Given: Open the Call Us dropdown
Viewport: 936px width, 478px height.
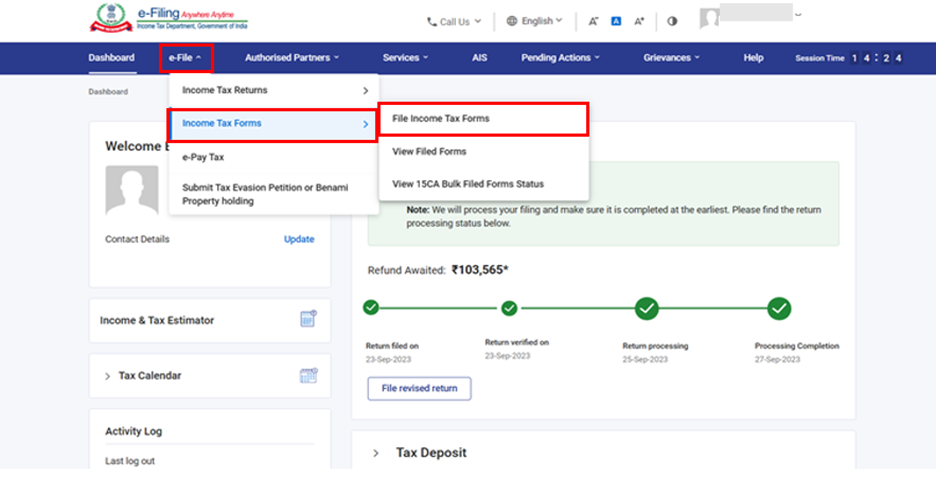Looking at the screenshot, I should tap(453, 21).
